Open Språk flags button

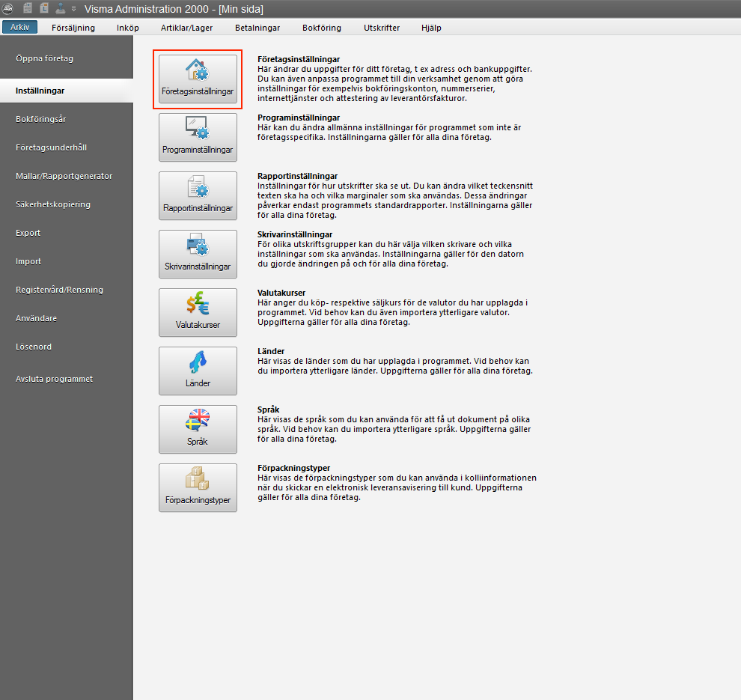(x=198, y=429)
